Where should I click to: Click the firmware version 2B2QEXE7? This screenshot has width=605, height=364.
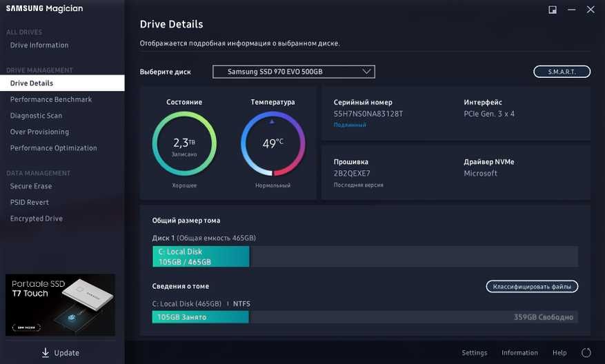click(352, 173)
